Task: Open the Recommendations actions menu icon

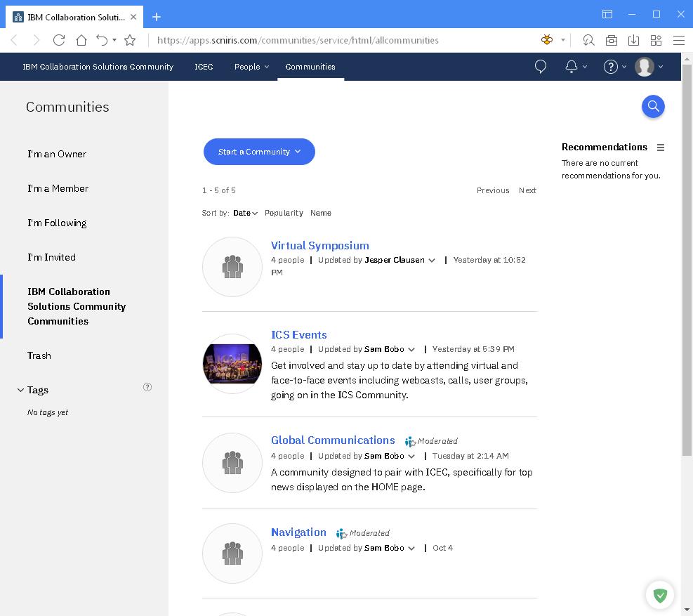Action: [x=660, y=148]
